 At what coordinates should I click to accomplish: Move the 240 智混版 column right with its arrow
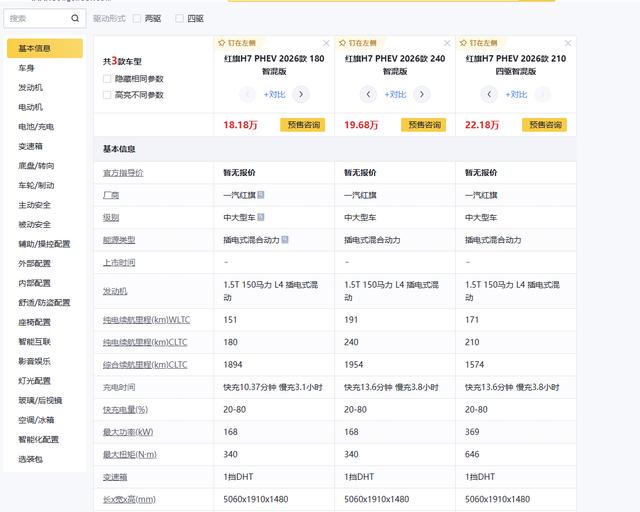point(422,94)
